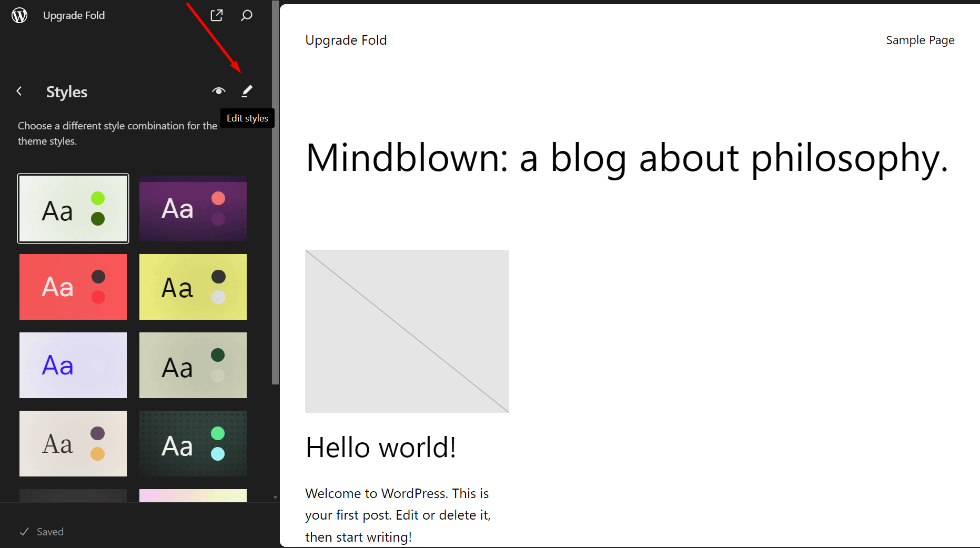Choose the yellow style variation
Screen dimensions: 980x548
[193, 287]
